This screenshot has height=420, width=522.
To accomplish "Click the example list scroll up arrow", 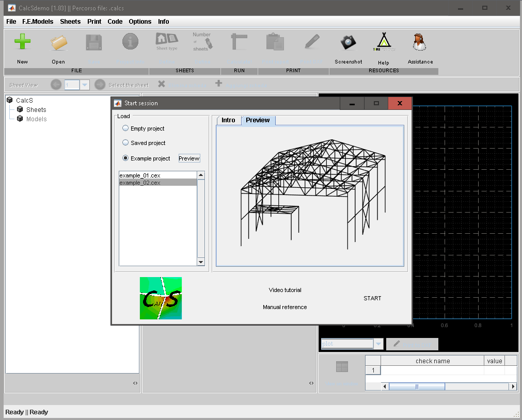I will pyautogui.click(x=201, y=175).
